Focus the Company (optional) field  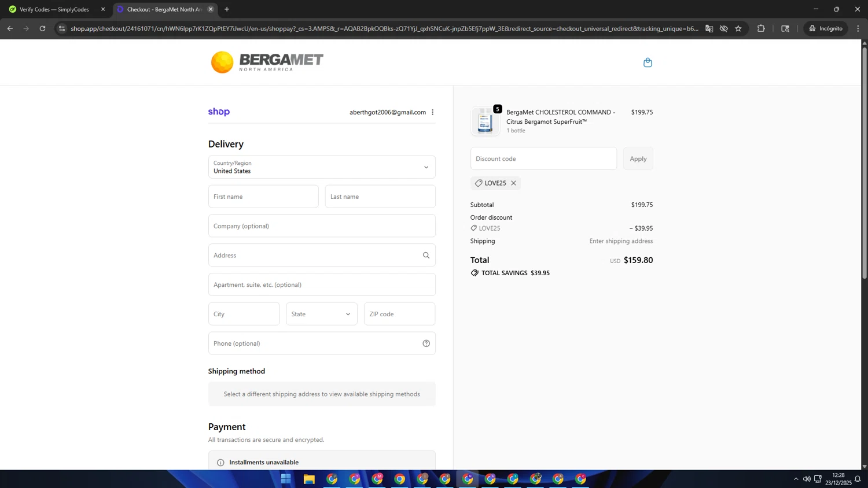(x=322, y=226)
